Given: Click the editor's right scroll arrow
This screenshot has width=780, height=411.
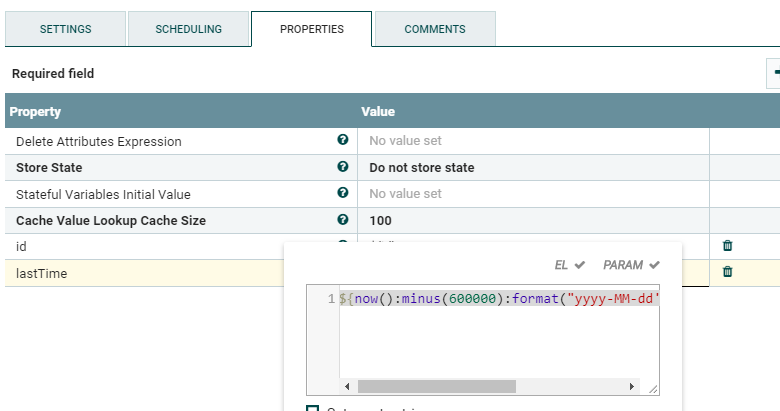Looking at the screenshot, I should tap(631, 386).
